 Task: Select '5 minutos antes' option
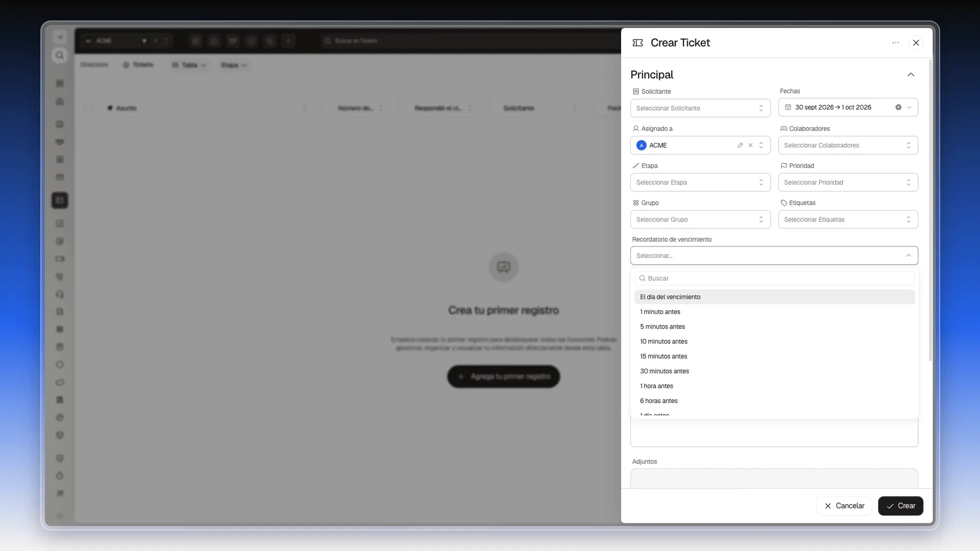tap(774, 327)
